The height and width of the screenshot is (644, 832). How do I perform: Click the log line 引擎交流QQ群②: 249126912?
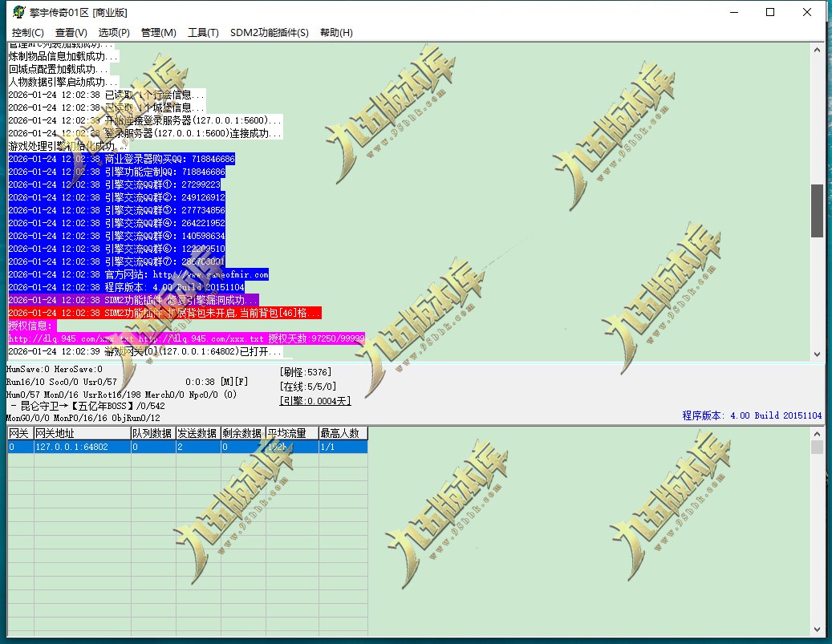click(116, 197)
